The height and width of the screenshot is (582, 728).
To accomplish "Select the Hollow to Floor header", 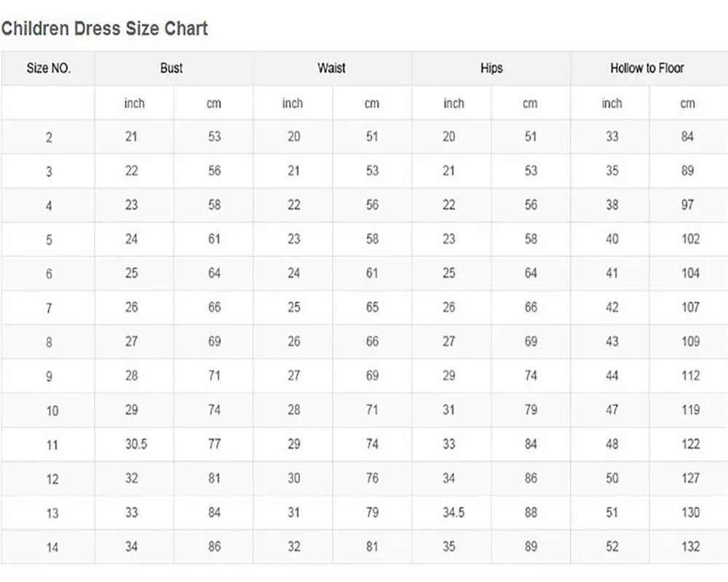I will [x=647, y=68].
